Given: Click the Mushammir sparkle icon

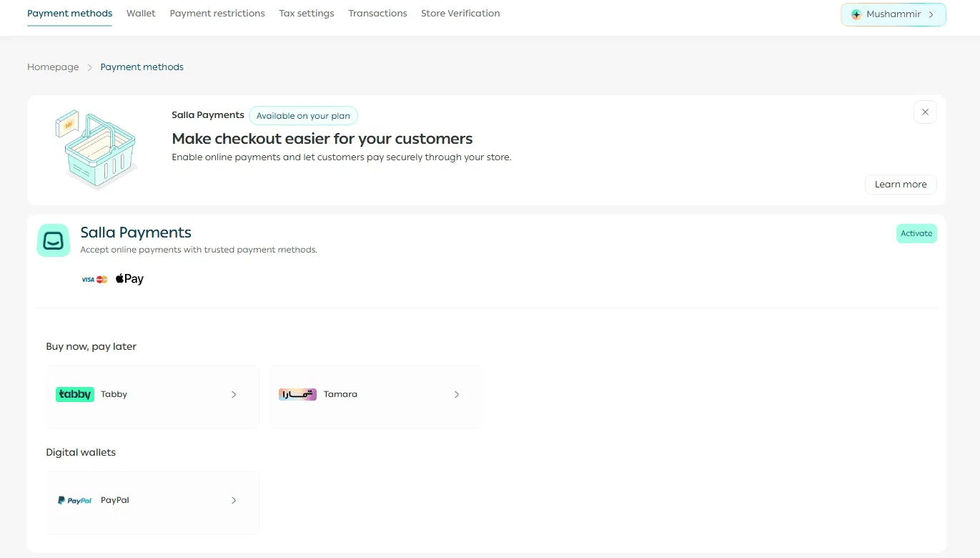Looking at the screenshot, I should pos(856,14).
